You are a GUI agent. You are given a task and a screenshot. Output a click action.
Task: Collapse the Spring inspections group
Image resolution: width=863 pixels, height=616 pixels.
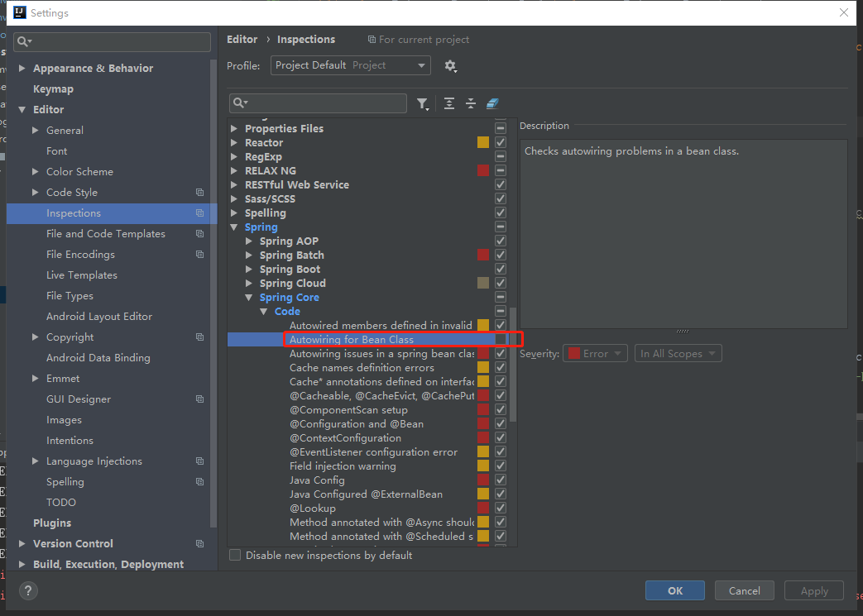click(234, 227)
